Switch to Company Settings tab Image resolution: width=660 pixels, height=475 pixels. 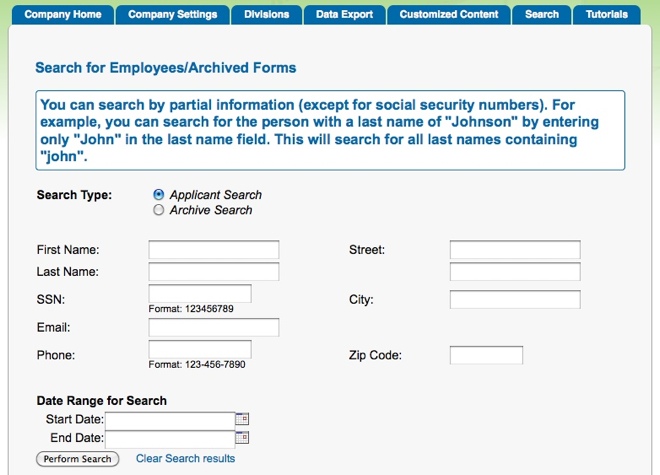coord(172,15)
